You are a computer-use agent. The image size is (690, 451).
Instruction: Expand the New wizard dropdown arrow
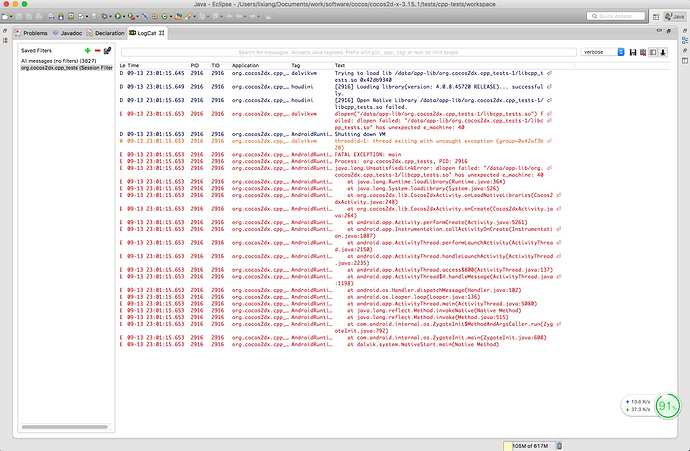pos(11,17)
